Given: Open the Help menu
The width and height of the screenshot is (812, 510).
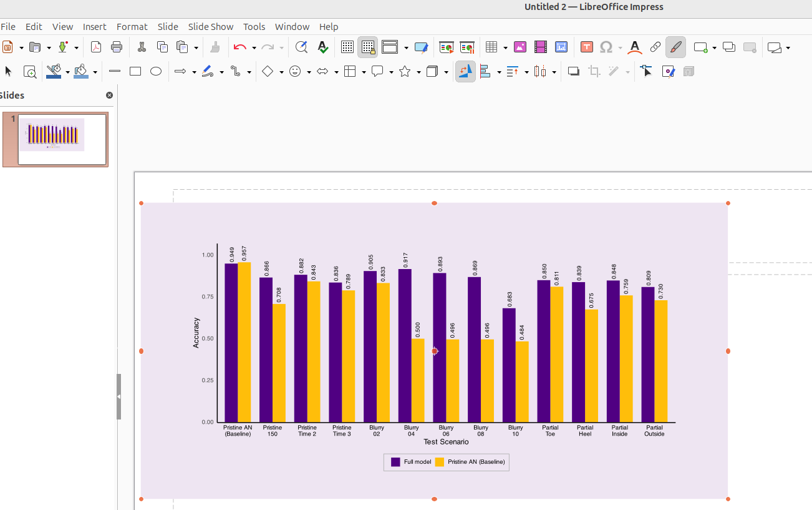Looking at the screenshot, I should tap(329, 26).
